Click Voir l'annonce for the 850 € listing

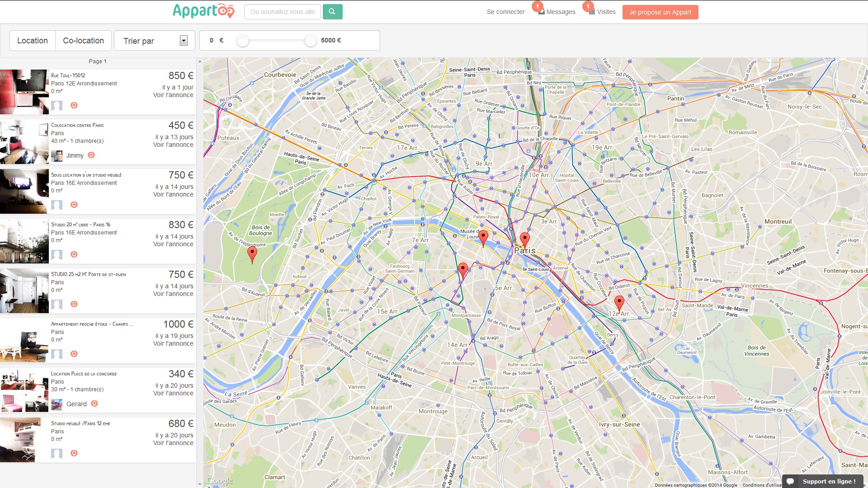click(173, 95)
